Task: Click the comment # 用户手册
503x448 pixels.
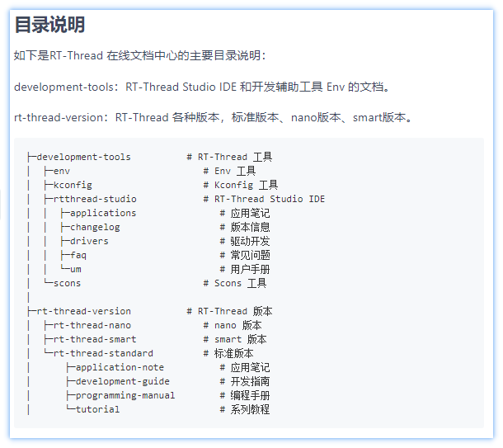Action: pos(245,269)
